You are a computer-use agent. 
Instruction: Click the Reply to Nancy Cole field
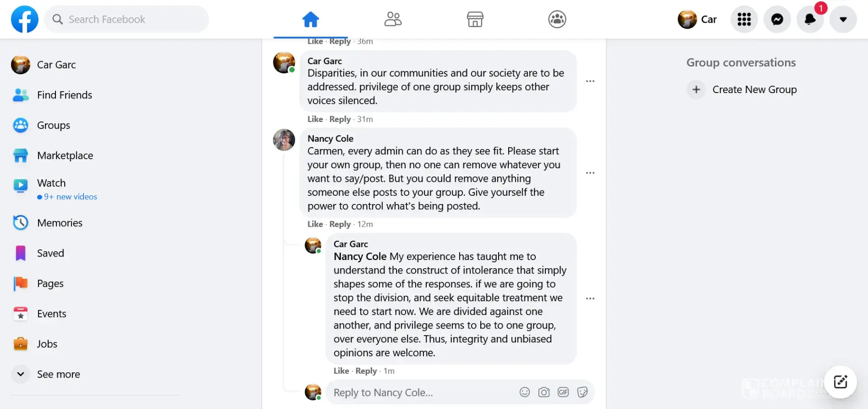pos(420,393)
